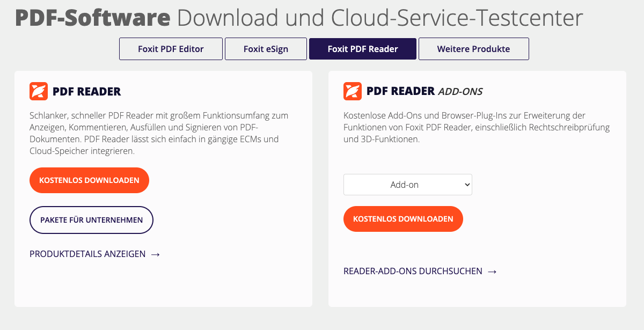Download PDF Reader with Kostenlos Downloaden button

coord(89,180)
